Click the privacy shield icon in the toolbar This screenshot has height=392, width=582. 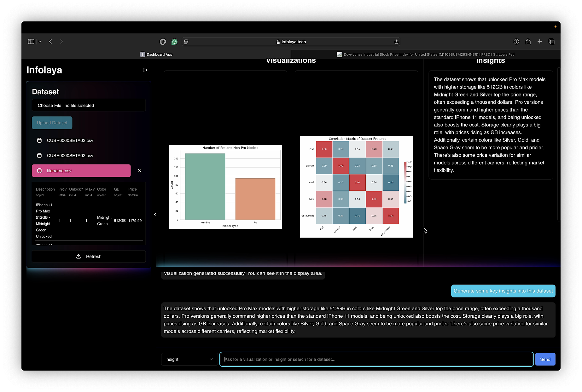(163, 41)
